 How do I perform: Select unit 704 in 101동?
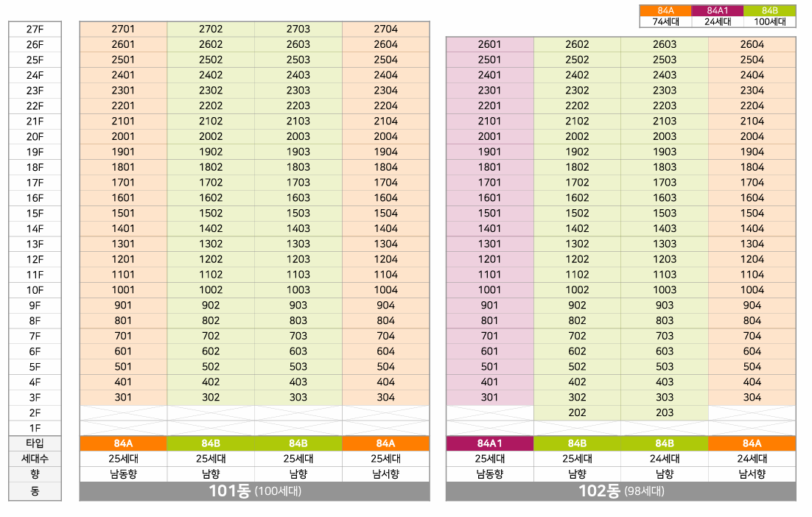[386, 337]
